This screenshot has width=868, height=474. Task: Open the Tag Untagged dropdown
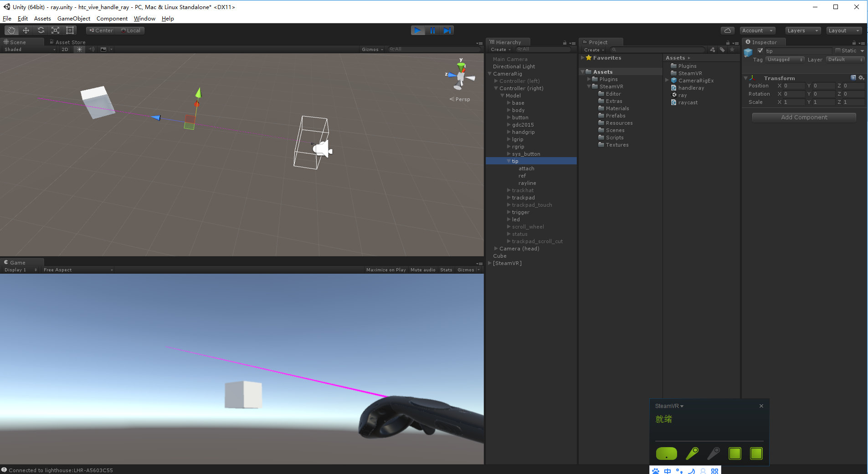(785, 60)
